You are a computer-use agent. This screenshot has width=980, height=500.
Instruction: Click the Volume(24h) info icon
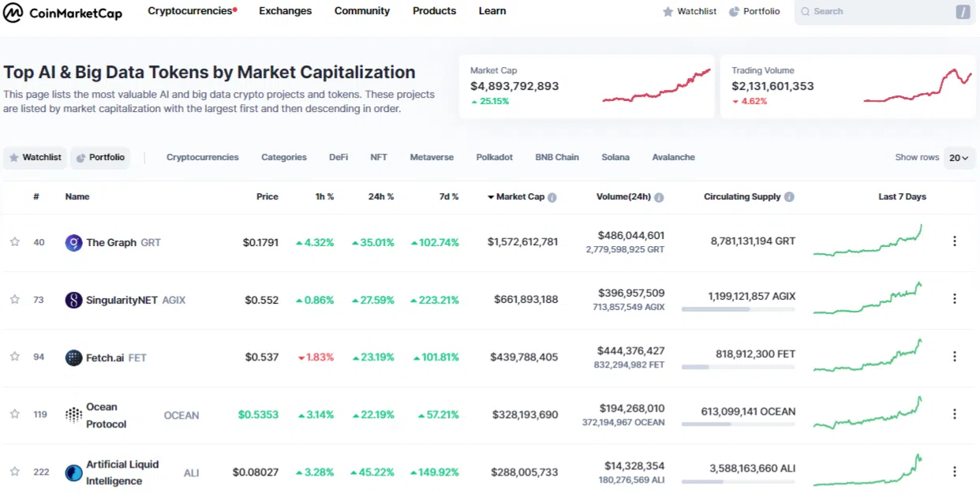(659, 197)
